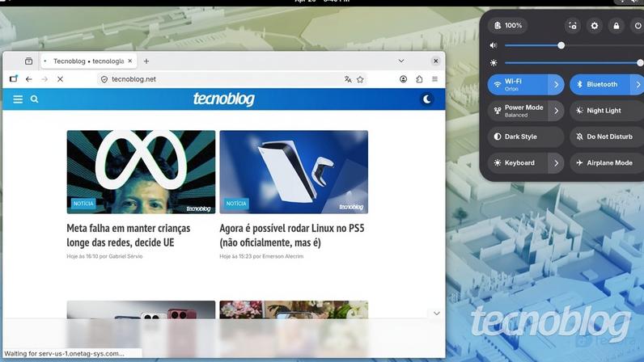Stop loading the page with X button
The image size is (644, 362).
pos(60,79)
